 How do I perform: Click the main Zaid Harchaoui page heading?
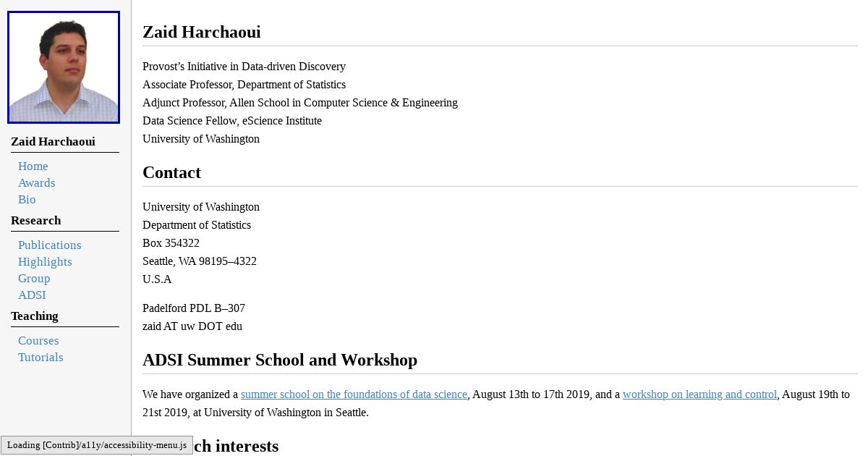(x=202, y=32)
